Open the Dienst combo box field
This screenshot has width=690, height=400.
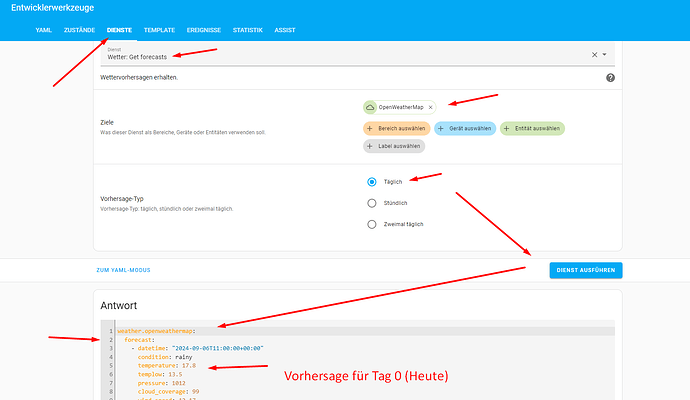tap(340, 54)
